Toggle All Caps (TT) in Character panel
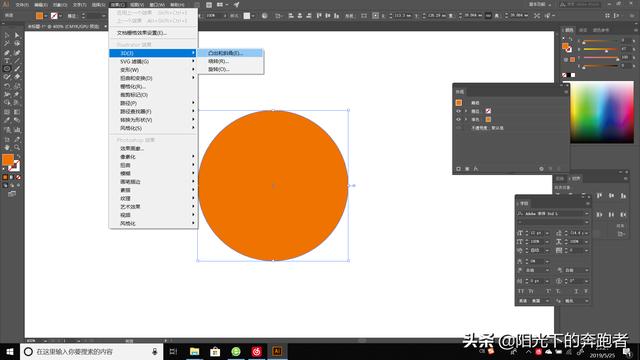640x360 pixels. point(521,291)
